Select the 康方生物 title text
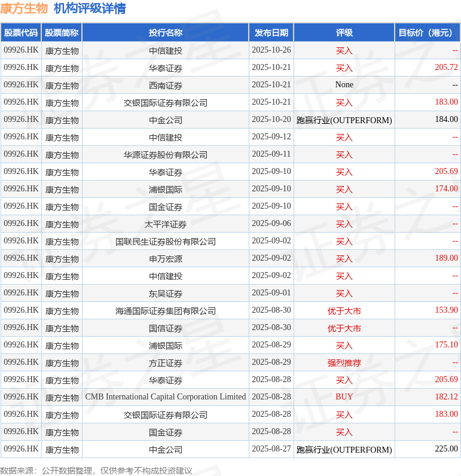This screenshot has width=461, height=476. pyautogui.click(x=24, y=8)
